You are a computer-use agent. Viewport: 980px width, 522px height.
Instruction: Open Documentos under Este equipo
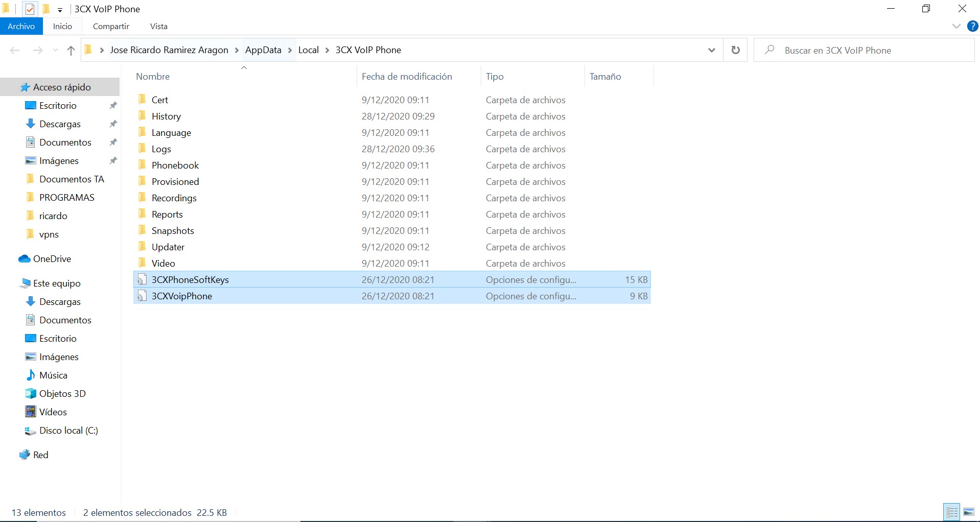click(65, 320)
